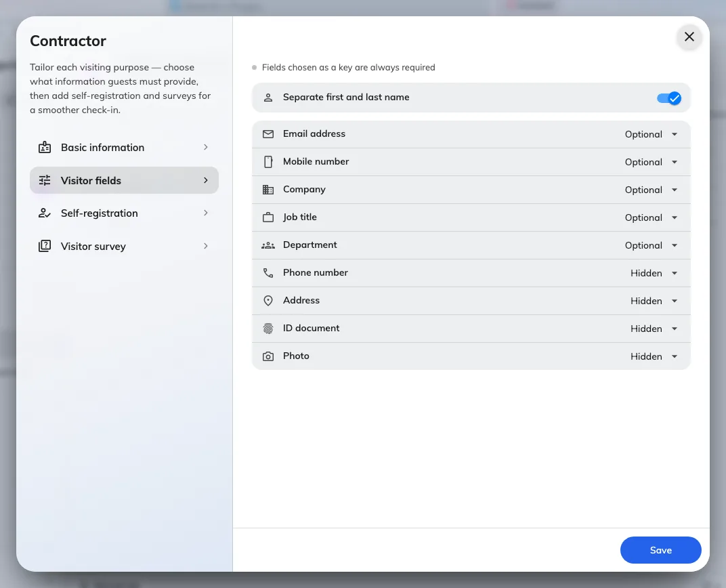This screenshot has height=588, width=726.
Task: Open the Mobile number requirement dropdown
Action: (x=652, y=162)
